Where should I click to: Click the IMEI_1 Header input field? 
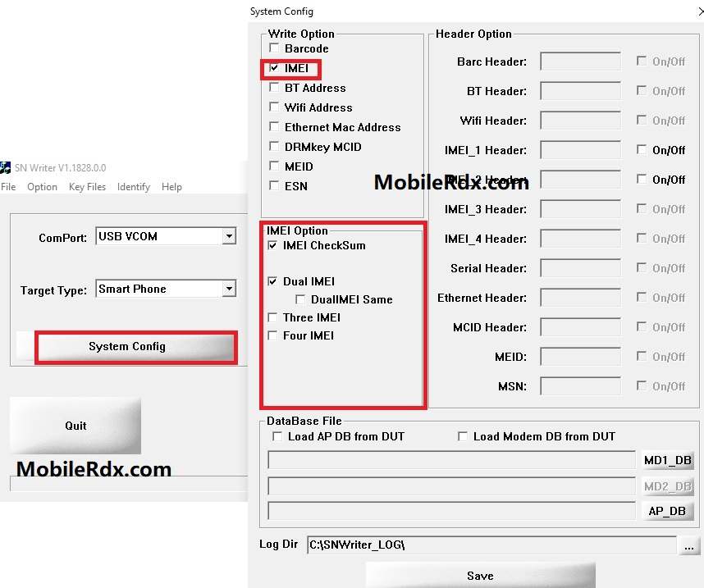pos(581,150)
